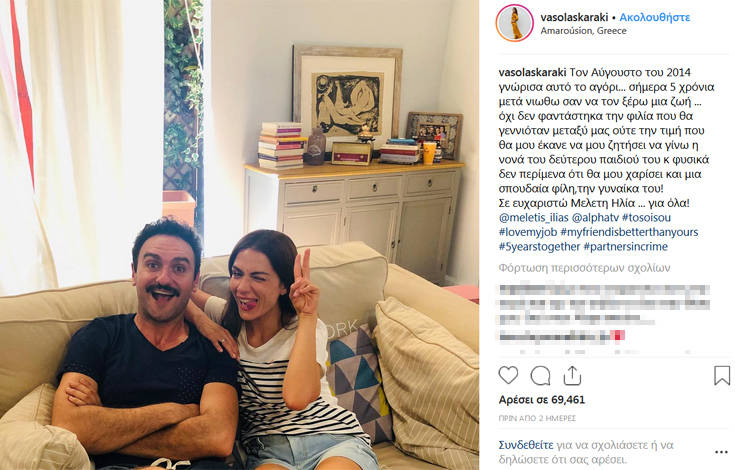
Task: Load more comments via Φόρτωση περισσότερων σχολίων
Action: tap(584, 268)
